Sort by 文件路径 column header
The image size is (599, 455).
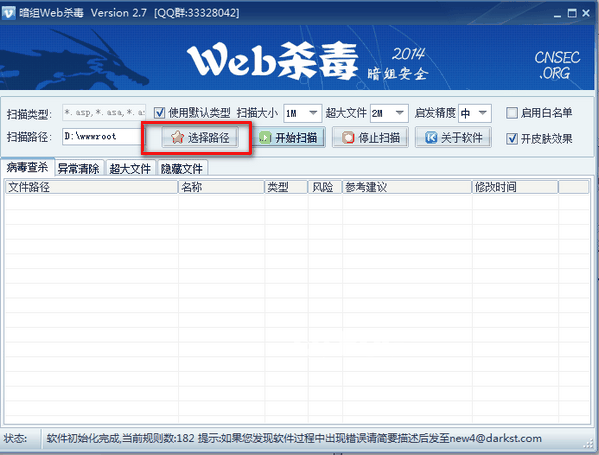92,187
